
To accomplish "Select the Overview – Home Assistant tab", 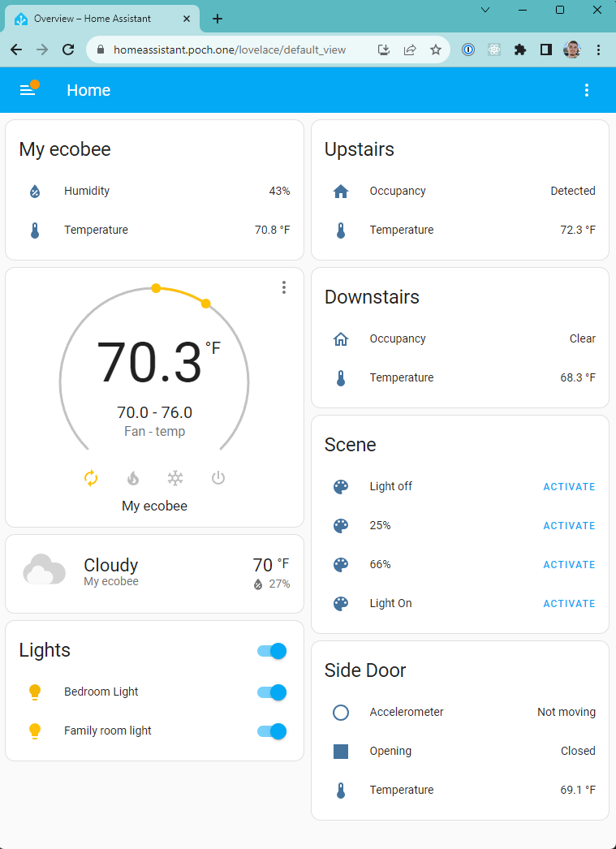I will click(x=102, y=19).
